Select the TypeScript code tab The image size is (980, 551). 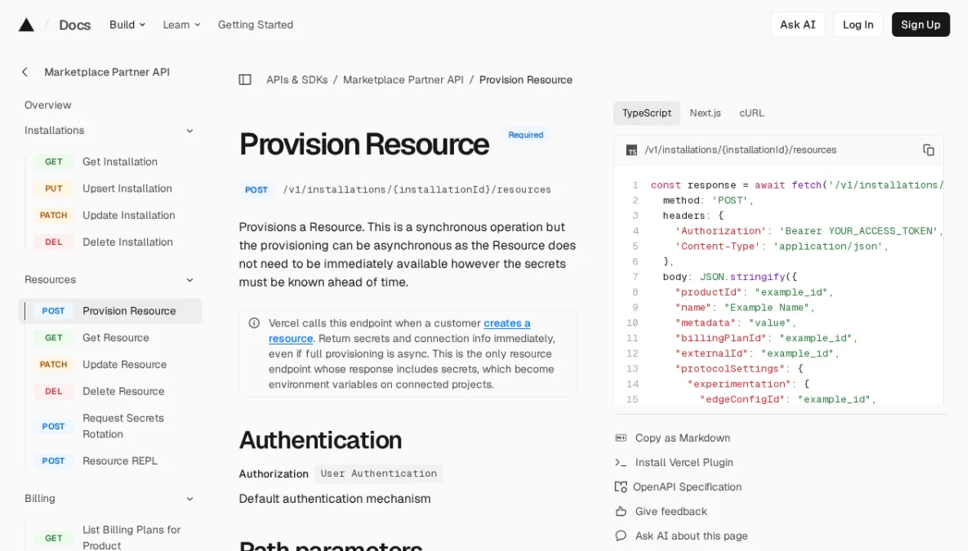click(x=647, y=113)
